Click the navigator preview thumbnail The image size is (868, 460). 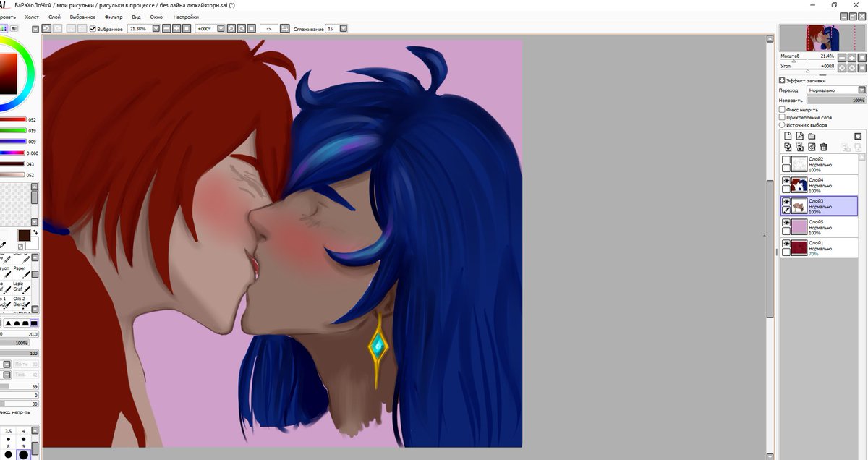click(822, 37)
